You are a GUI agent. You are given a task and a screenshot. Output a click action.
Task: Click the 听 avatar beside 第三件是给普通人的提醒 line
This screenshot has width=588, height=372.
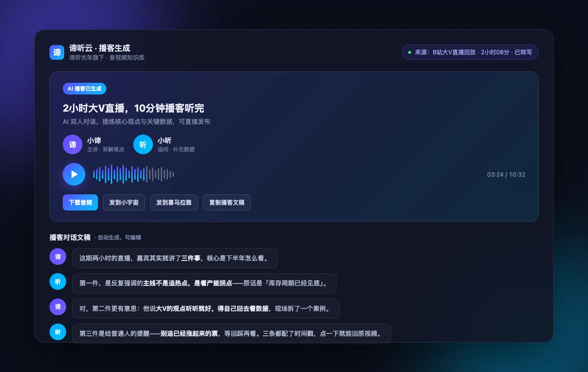click(x=58, y=332)
